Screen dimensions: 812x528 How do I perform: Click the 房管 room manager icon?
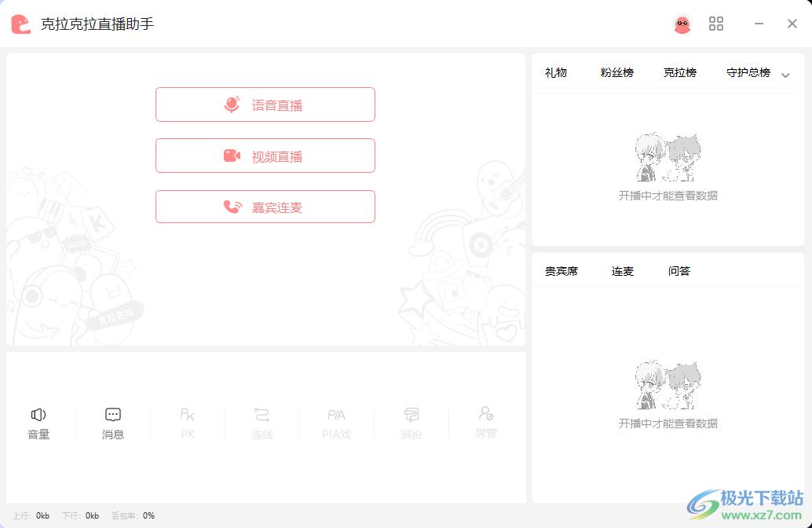(485, 423)
